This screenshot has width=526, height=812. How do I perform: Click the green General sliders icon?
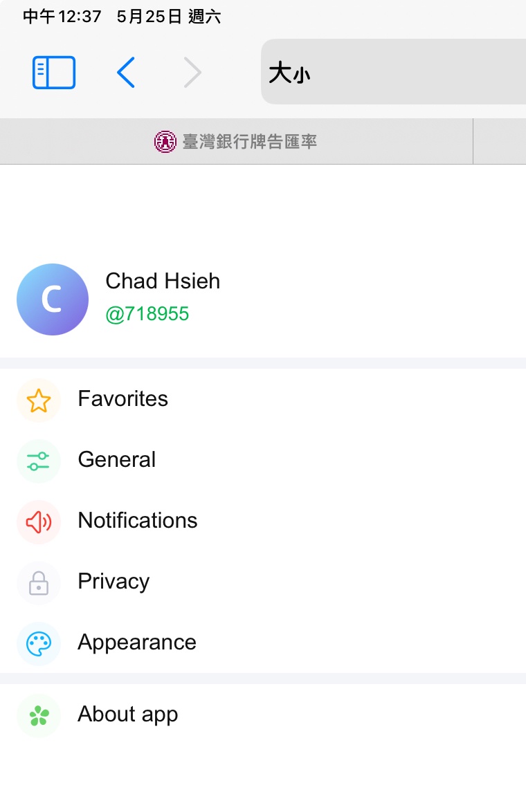[x=39, y=461]
